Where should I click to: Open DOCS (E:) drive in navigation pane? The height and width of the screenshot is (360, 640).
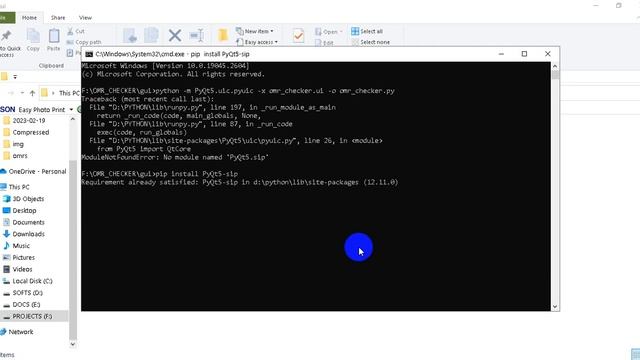[x=22, y=304]
